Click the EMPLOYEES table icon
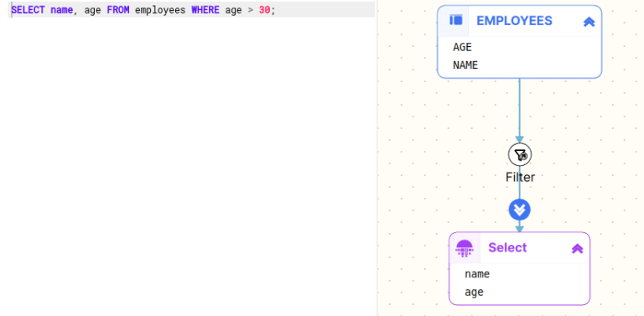Viewport: 644px width, 316px height. click(456, 20)
